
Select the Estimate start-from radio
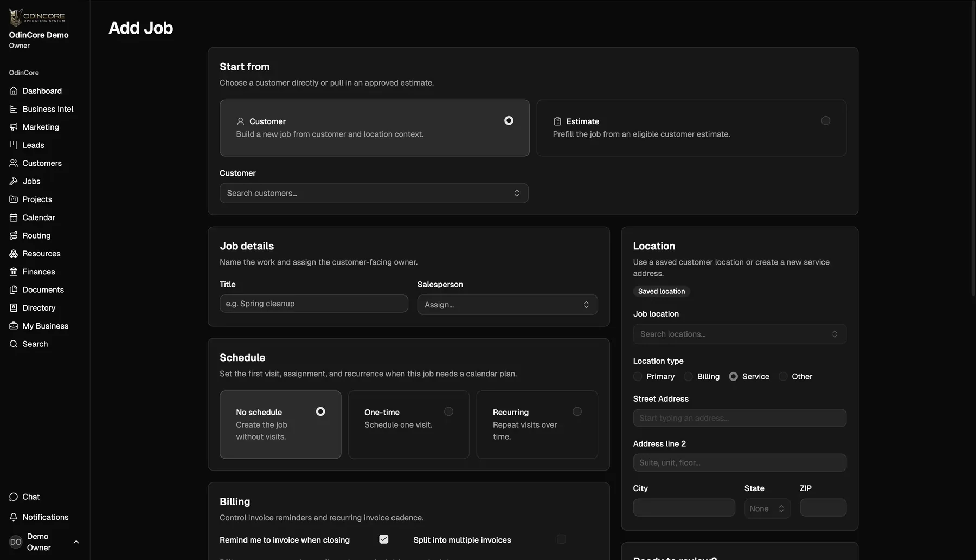click(x=825, y=120)
